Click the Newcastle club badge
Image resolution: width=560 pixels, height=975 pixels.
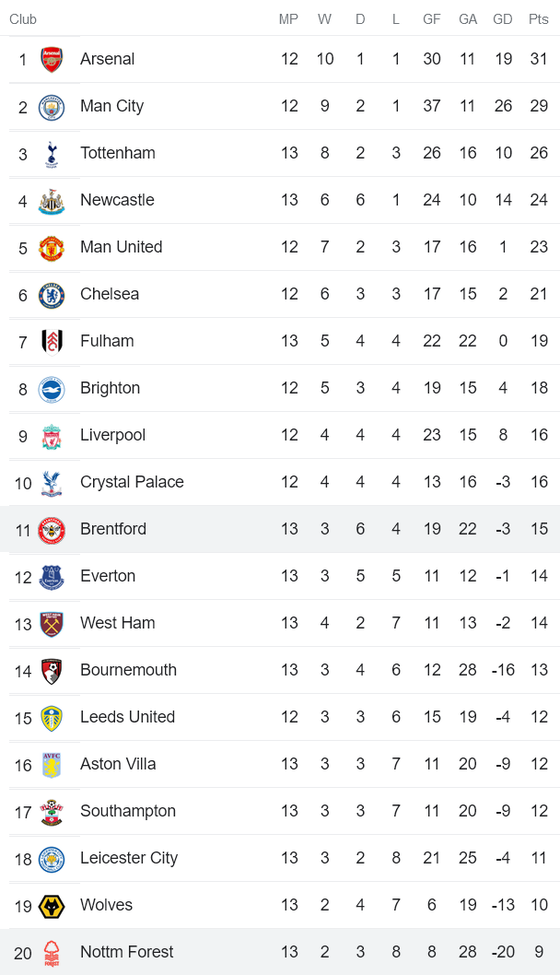click(52, 201)
